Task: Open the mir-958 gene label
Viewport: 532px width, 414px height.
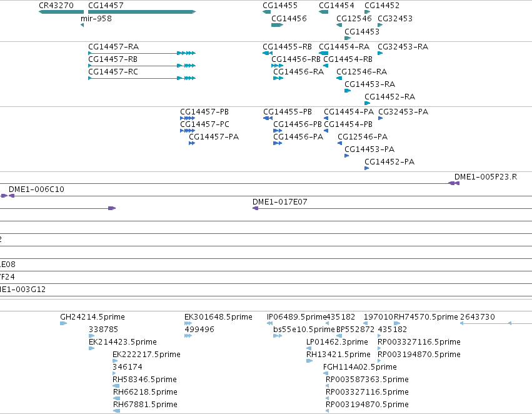Action: tap(96, 19)
